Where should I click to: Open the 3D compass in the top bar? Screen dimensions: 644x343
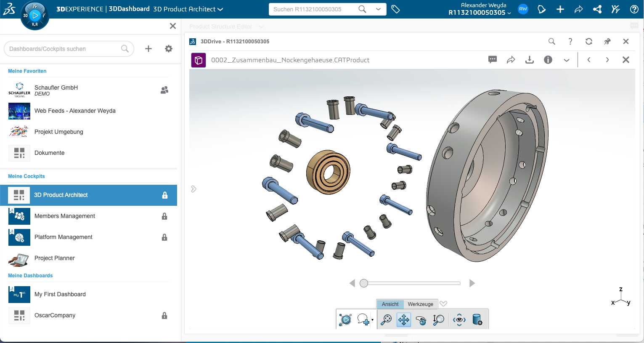point(34,16)
